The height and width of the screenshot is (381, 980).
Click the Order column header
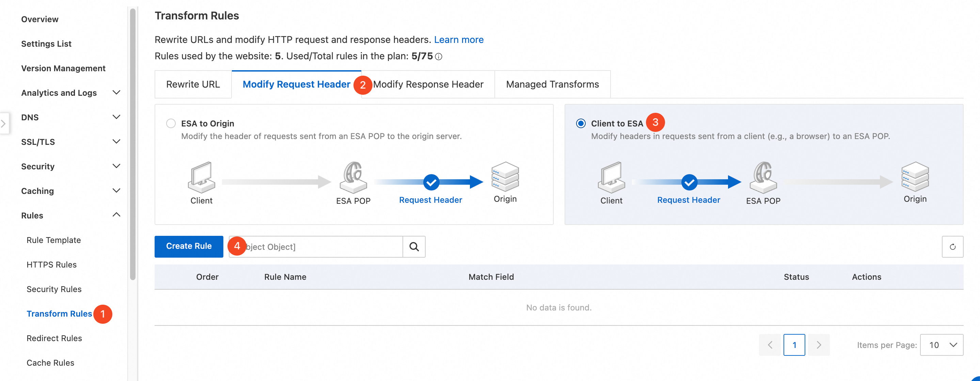pyautogui.click(x=207, y=277)
